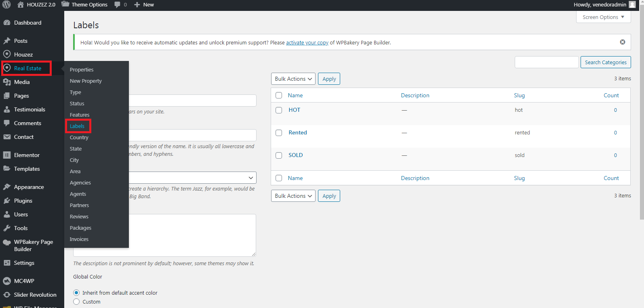Sort by the top Count column header

point(611,95)
